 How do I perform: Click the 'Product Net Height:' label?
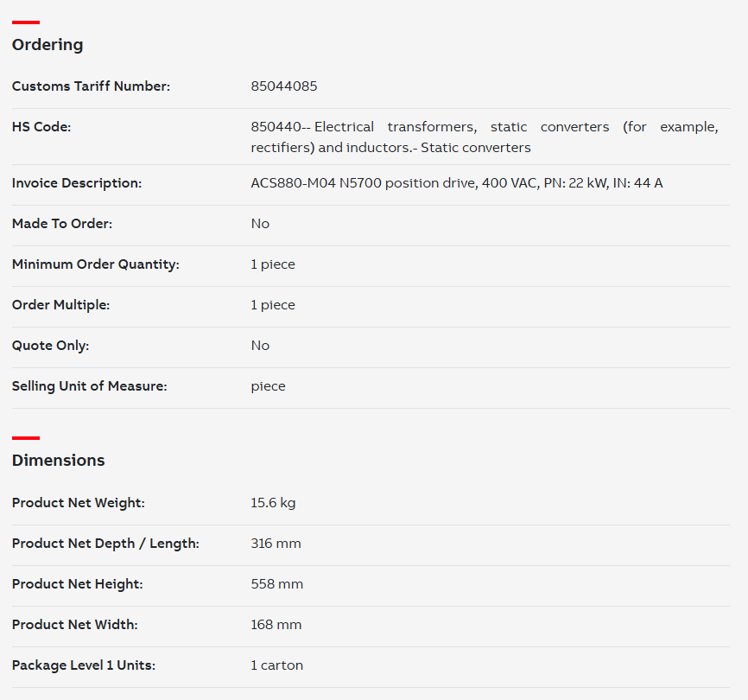(x=77, y=583)
